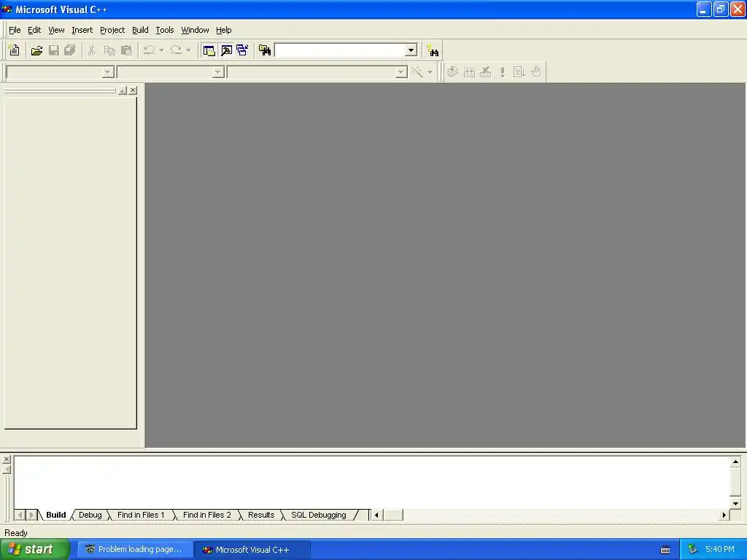The width and height of the screenshot is (747, 560).
Task: Click the Cut scissors icon
Action: click(x=91, y=50)
